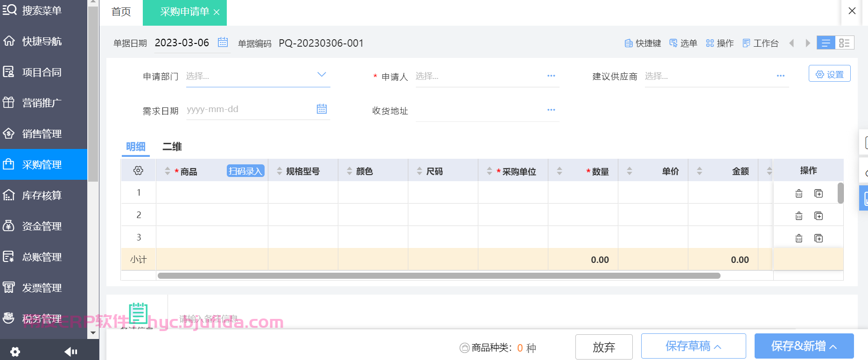Collapse the sidebar with the arrow icon

pos(71,352)
